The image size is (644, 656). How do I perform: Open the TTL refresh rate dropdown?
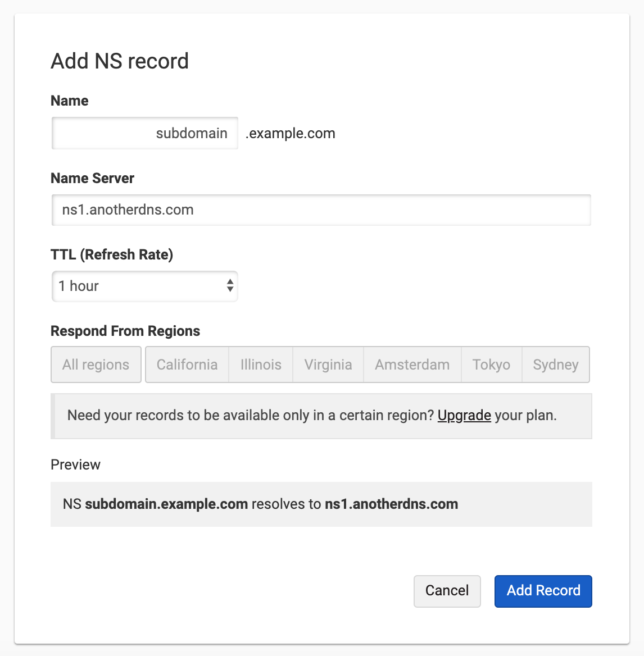pyautogui.click(x=144, y=286)
